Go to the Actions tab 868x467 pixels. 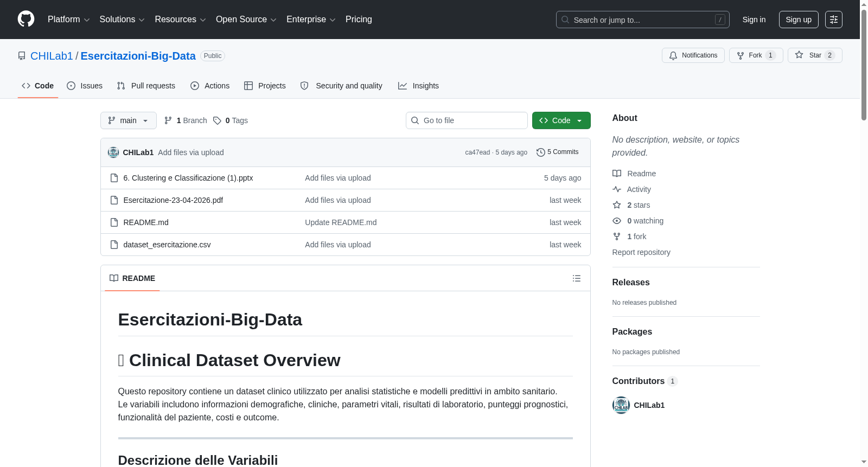210,86
